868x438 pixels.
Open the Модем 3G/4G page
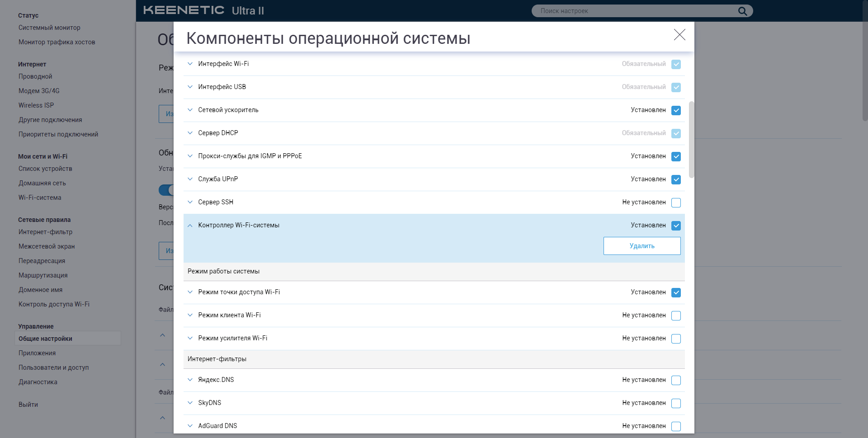pyautogui.click(x=39, y=91)
